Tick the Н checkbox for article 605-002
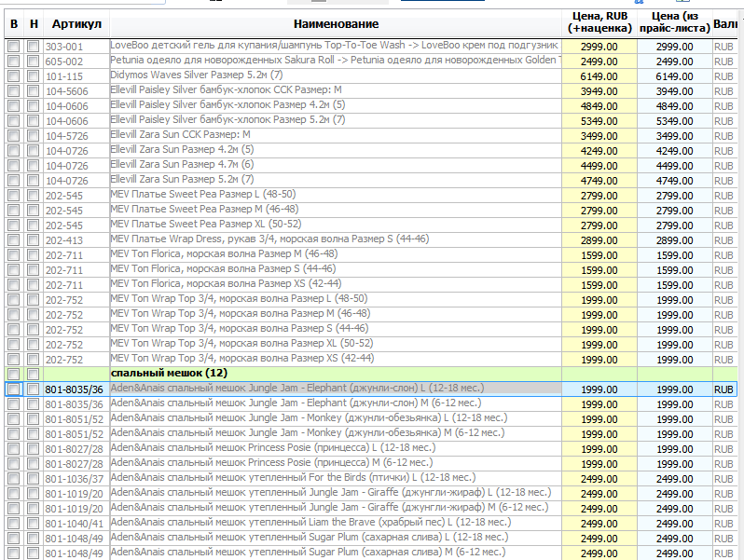 coord(33,61)
